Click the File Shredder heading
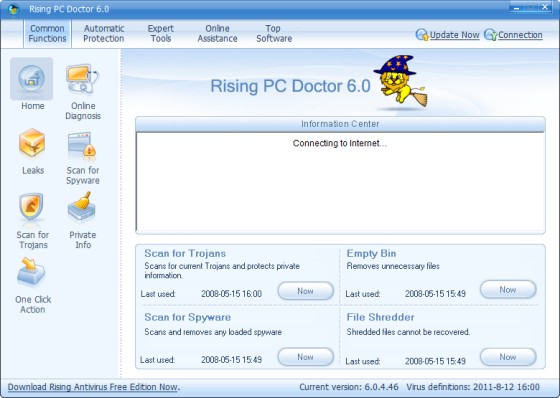 (380, 317)
